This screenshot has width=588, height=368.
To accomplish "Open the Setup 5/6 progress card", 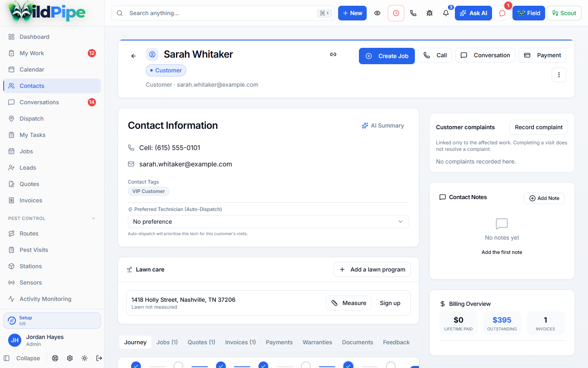I will pos(52,321).
